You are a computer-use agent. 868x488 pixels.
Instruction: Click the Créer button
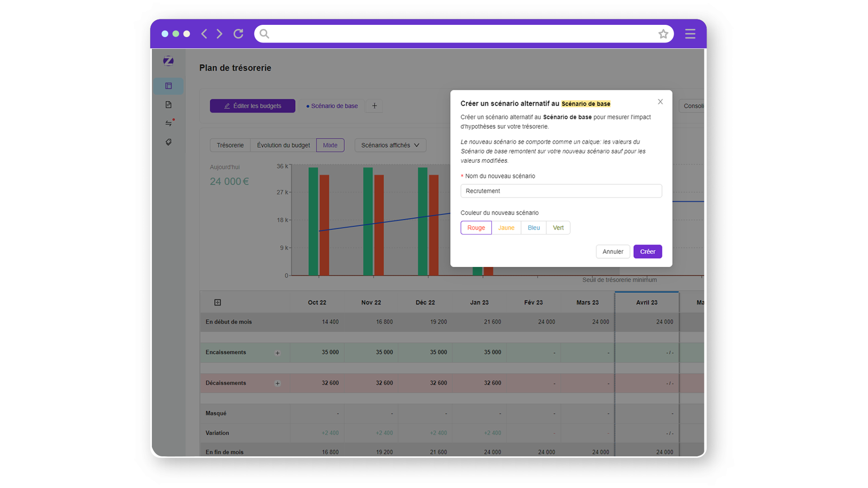(x=647, y=252)
